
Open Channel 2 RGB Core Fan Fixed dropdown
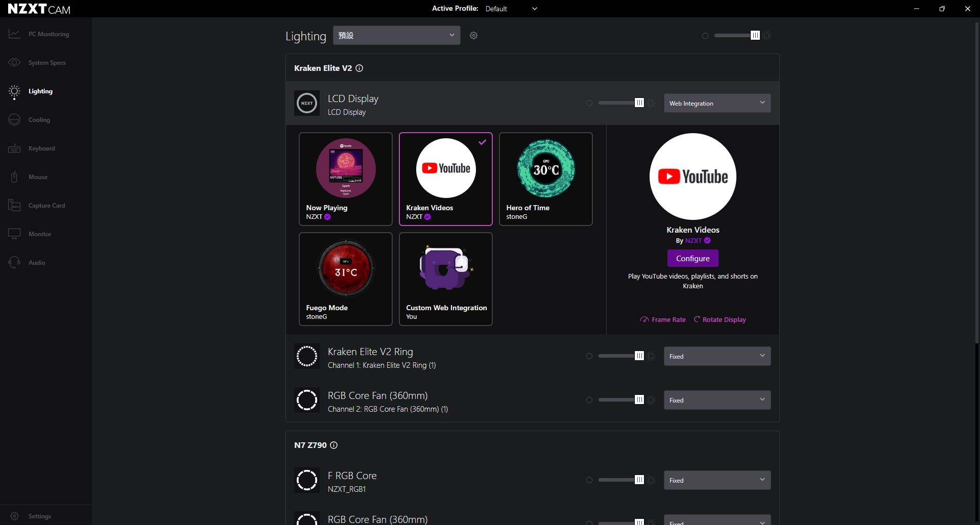click(x=717, y=400)
